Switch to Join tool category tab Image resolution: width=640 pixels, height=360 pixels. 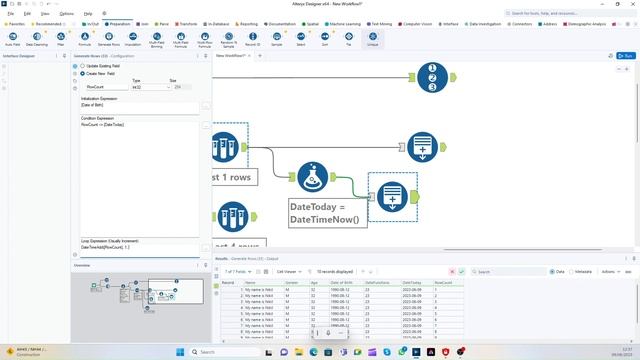[142, 24]
